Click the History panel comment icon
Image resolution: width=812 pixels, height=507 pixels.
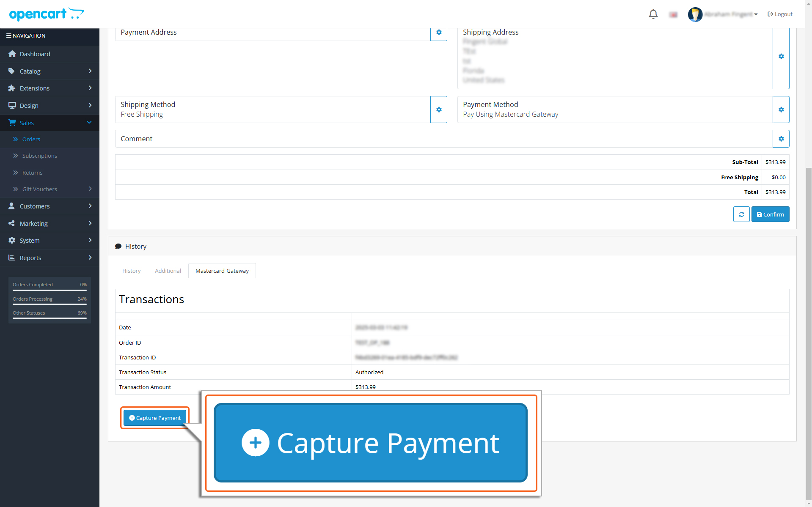coord(118,247)
